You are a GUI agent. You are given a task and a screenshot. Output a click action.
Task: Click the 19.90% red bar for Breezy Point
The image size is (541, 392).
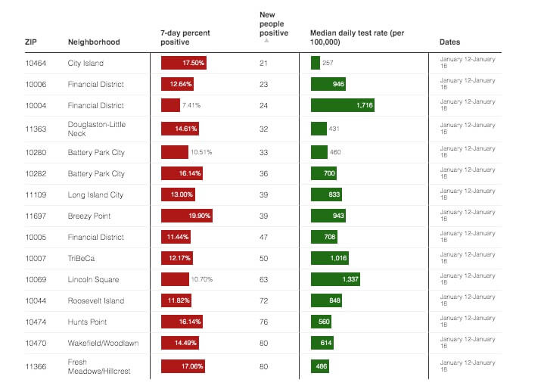pyautogui.click(x=187, y=216)
